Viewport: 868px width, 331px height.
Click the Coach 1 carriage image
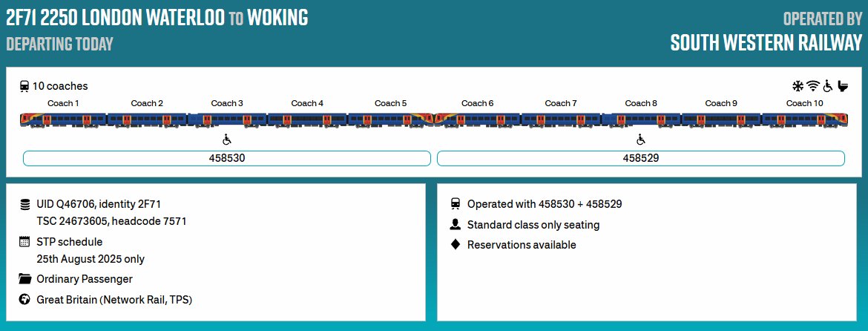pos(63,119)
